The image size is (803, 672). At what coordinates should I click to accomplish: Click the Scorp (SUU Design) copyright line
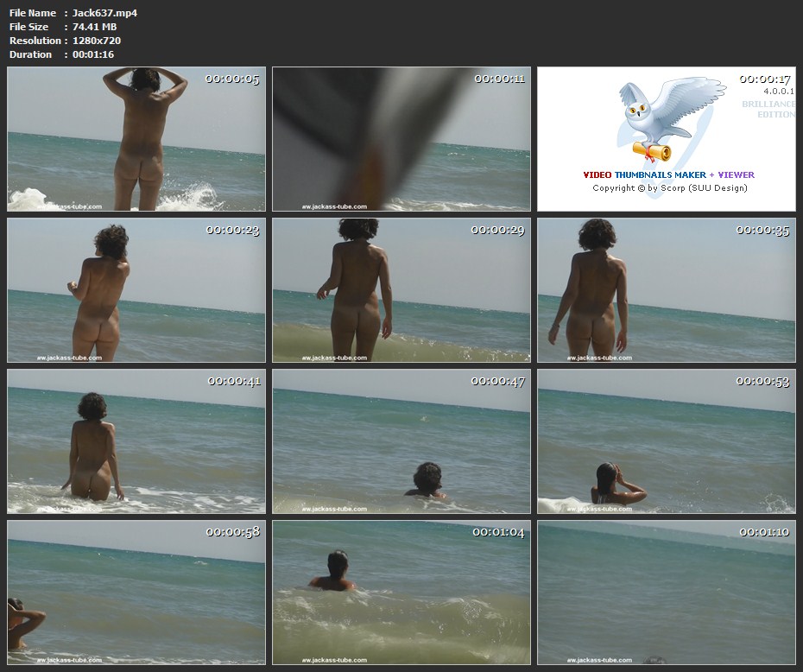[669, 188]
